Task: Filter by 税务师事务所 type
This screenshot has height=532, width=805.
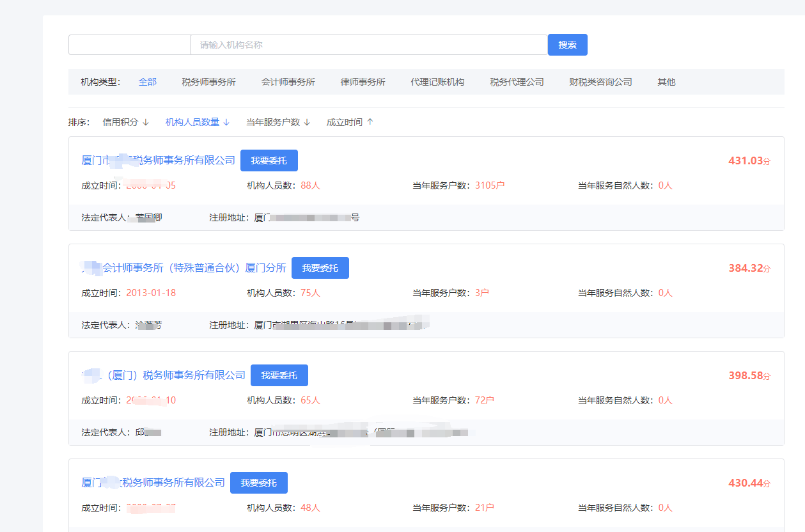Action: [208, 82]
